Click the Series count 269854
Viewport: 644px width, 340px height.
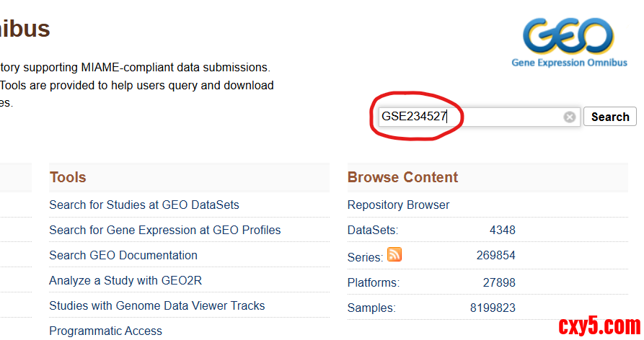click(496, 256)
